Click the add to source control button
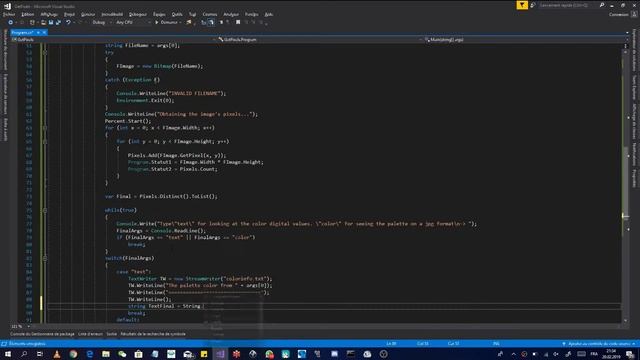The image size is (640, 360). [598, 344]
